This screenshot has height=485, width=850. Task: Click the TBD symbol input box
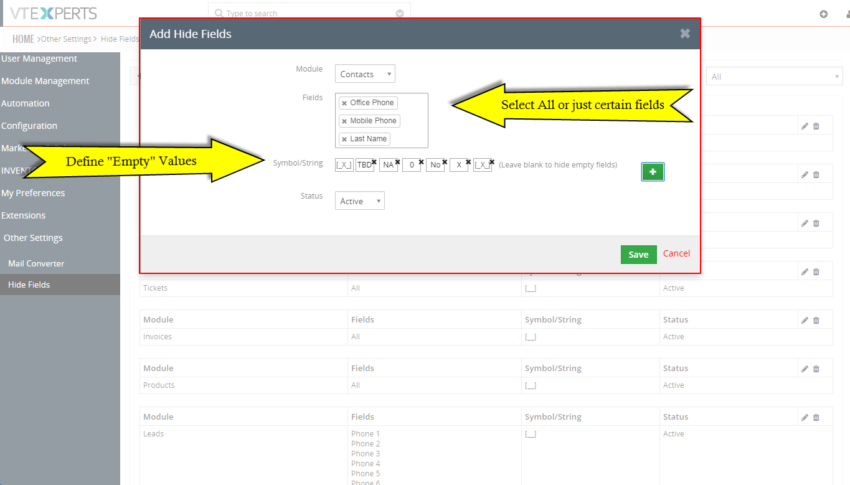click(x=364, y=165)
